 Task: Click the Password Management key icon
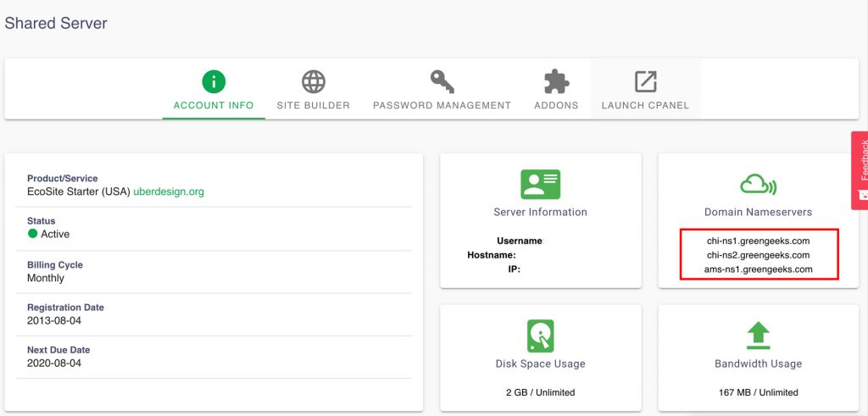pyautogui.click(x=442, y=81)
